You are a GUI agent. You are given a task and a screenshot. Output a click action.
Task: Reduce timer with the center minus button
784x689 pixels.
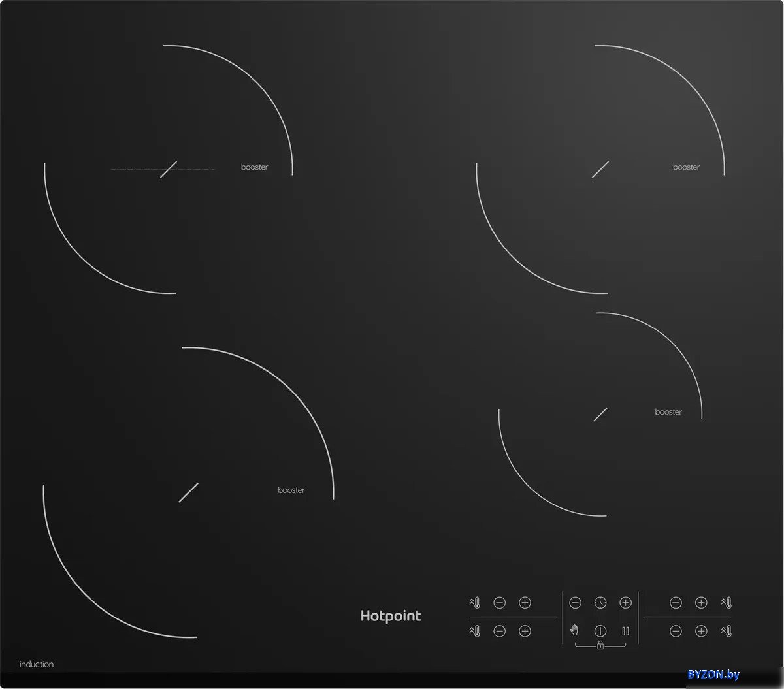(x=575, y=602)
